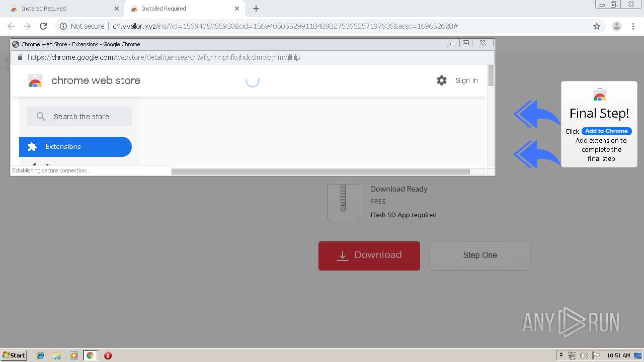Open a new browser tab
The width and height of the screenshot is (644, 362).
click(256, 9)
